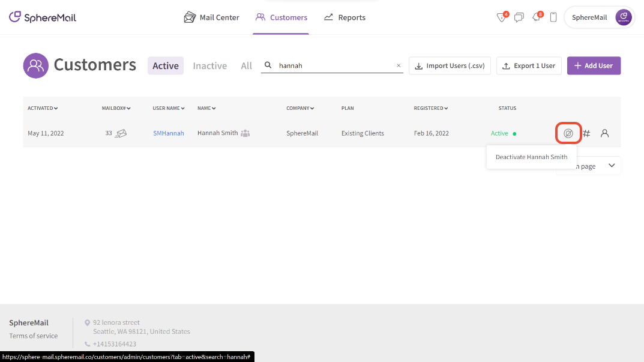
Task: Click the STATUS column header
Action: tap(507, 108)
